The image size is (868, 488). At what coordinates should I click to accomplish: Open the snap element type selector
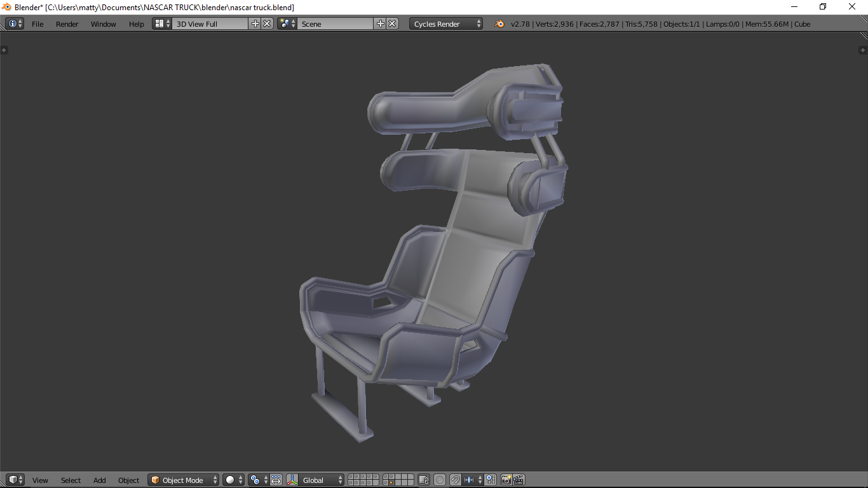pyautogui.click(x=473, y=480)
